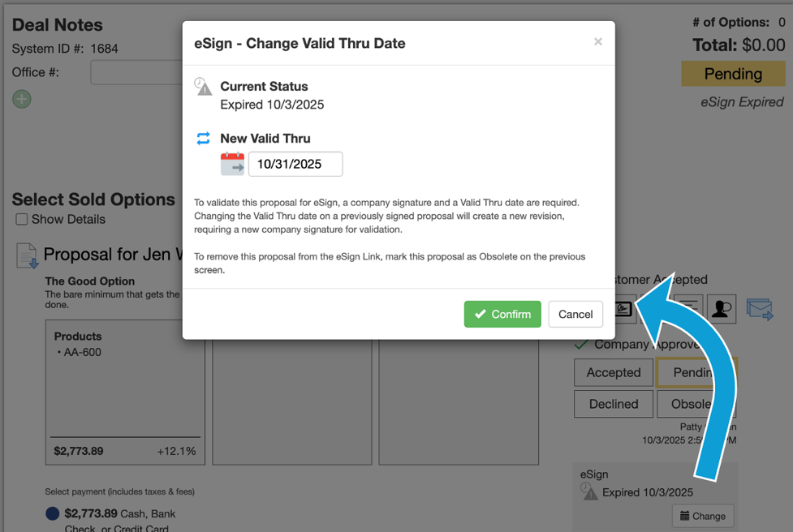Viewport: 793px width, 532px height.
Task: Cancel the Valid Thru date change
Action: (x=575, y=314)
